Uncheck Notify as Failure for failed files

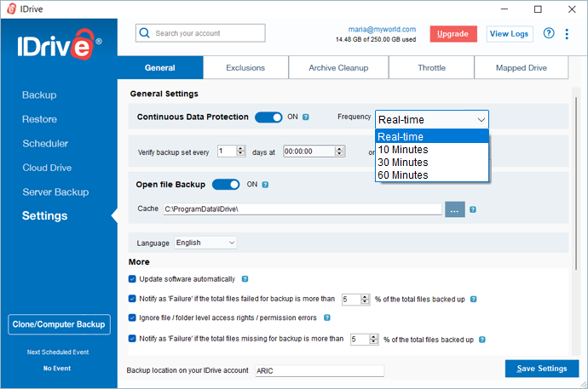coord(132,299)
